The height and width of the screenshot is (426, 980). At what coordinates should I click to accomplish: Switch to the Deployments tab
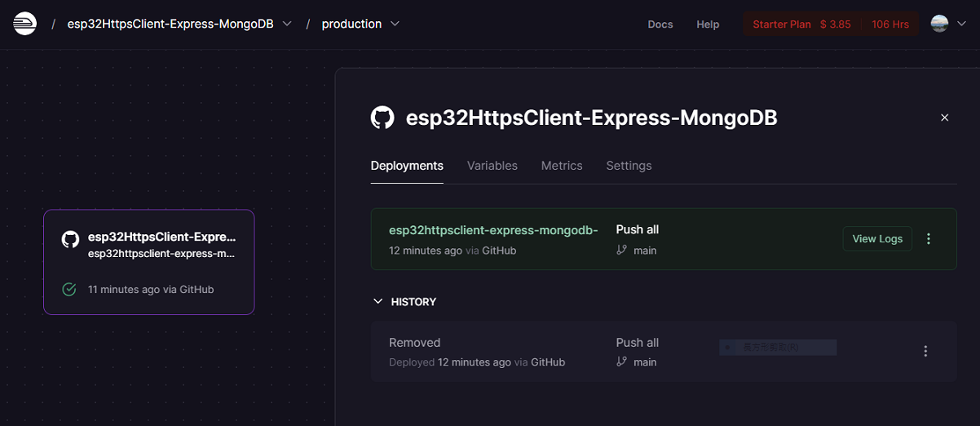(407, 166)
